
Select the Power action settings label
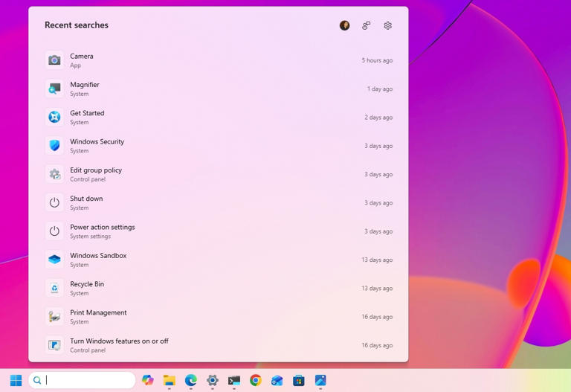pyautogui.click(x=103, y=227)
